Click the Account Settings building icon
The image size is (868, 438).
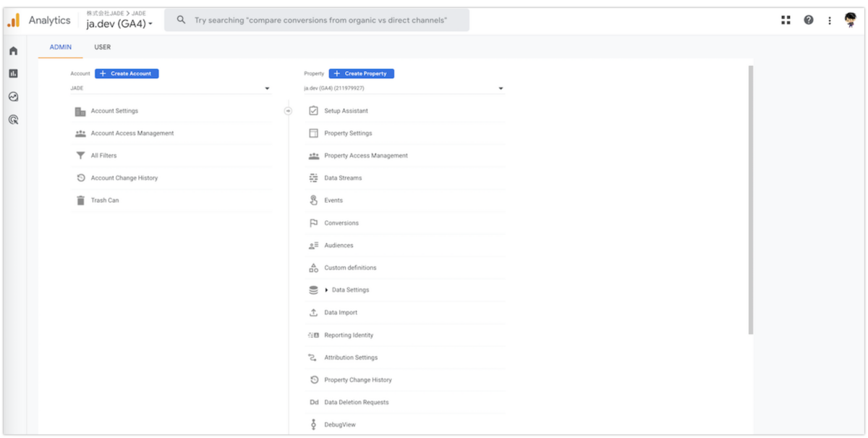click(80, 111)
